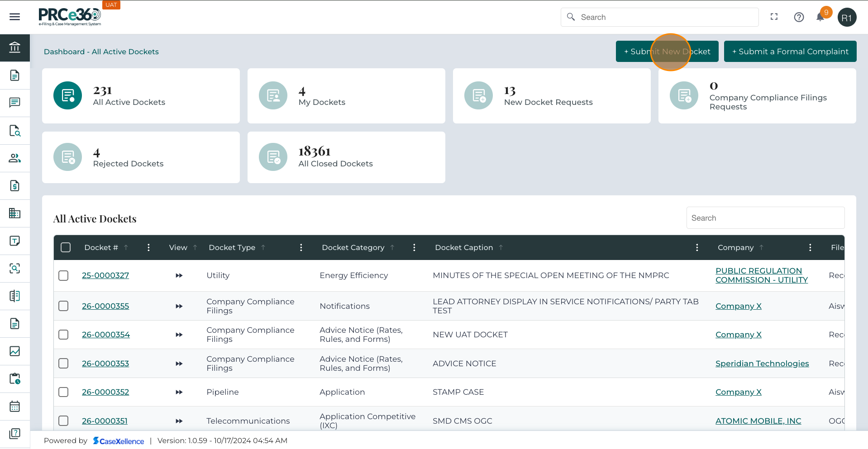Click the notifications bell icon

coord(820,17)
